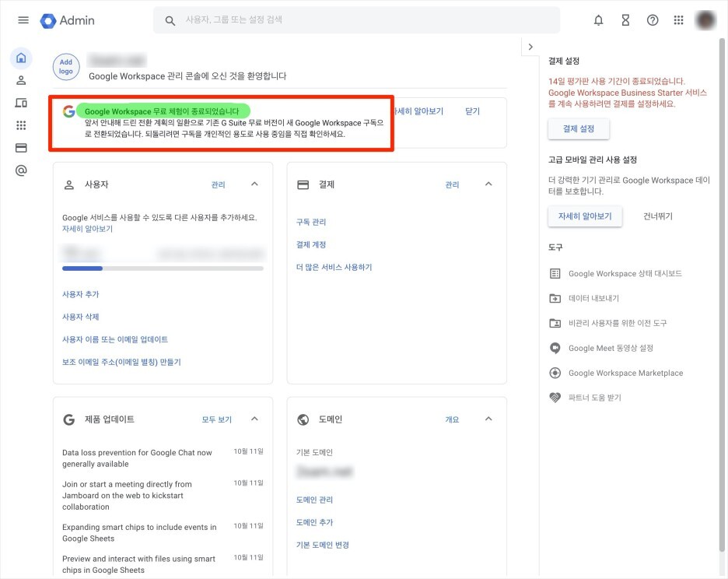The image size is (728, 579).
Task: Click the 결제 설정 button
Action: coord(579,128)
